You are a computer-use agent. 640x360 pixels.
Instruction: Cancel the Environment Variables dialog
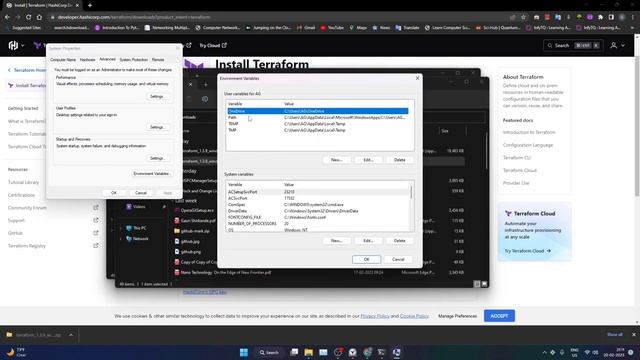(x=398, y=259)
